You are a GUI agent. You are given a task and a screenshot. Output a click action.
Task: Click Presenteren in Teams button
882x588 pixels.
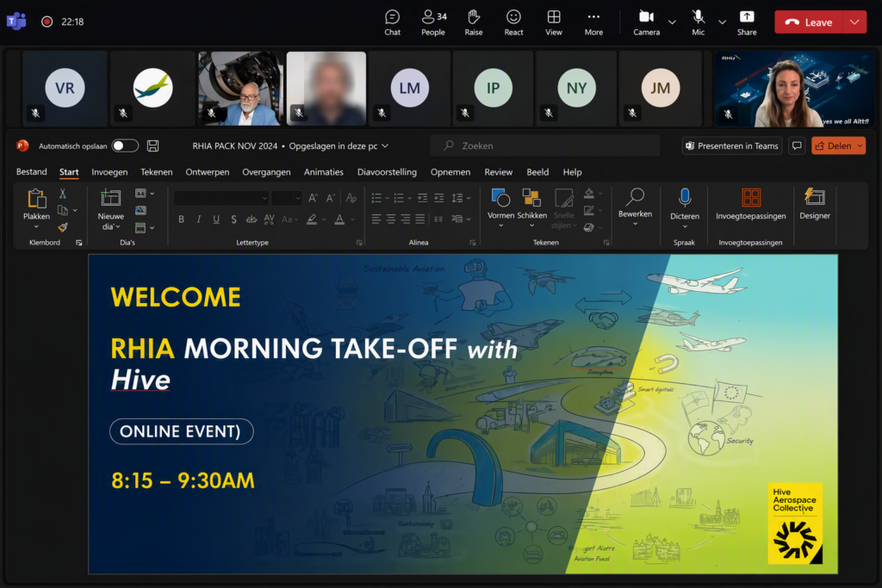pos(732,145)
